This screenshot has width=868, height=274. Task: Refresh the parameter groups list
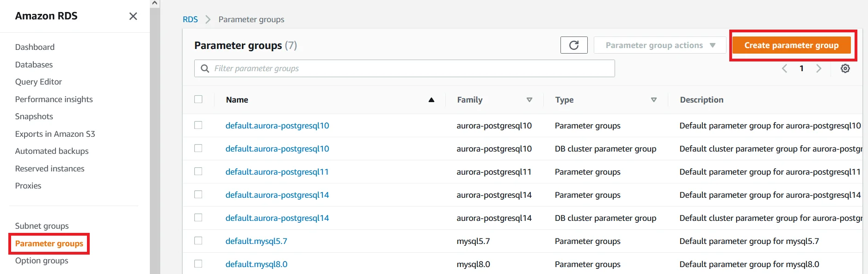point(574,45)
